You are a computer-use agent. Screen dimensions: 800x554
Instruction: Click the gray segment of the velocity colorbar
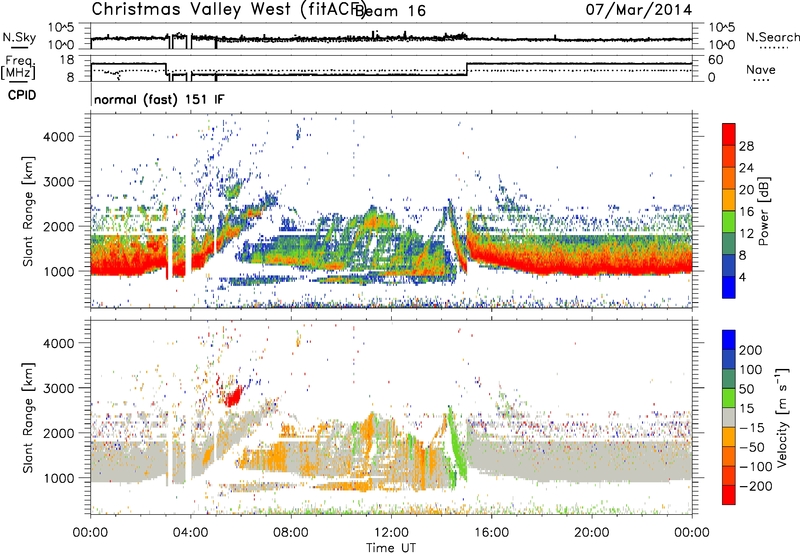[729, 418]
